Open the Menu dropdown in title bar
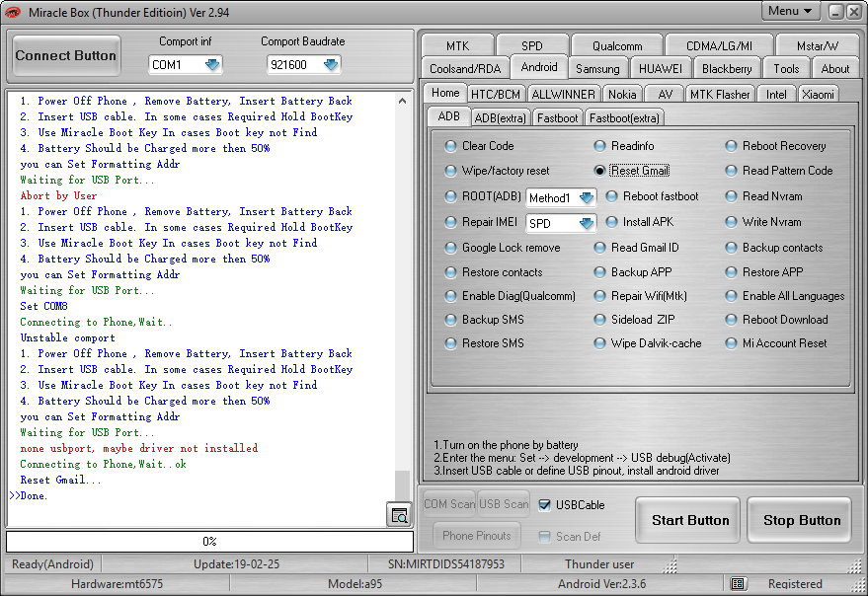 pyautogui.click(x=790, y=11)
